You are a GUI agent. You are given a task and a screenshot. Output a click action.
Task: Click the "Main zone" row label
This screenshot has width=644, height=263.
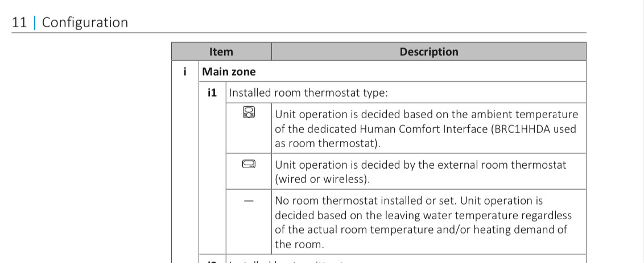coord(229,72)
